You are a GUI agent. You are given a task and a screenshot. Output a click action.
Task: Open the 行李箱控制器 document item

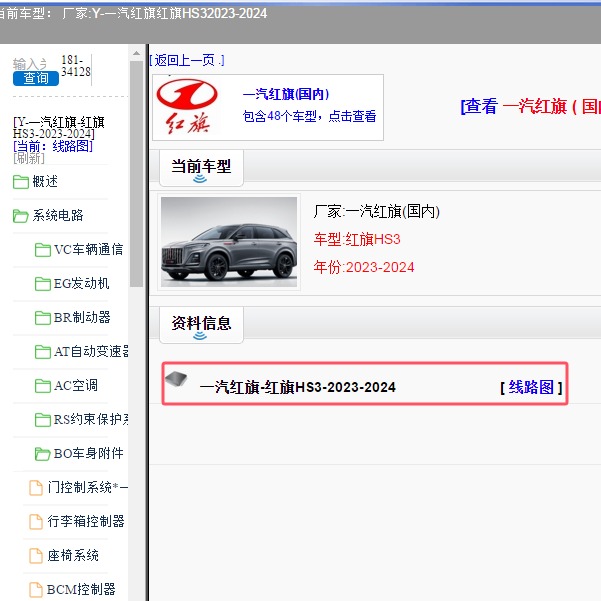click(x=86, y=521)
